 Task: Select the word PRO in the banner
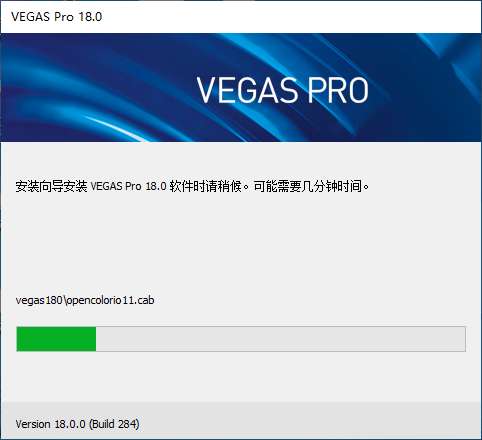pos(338,90)
